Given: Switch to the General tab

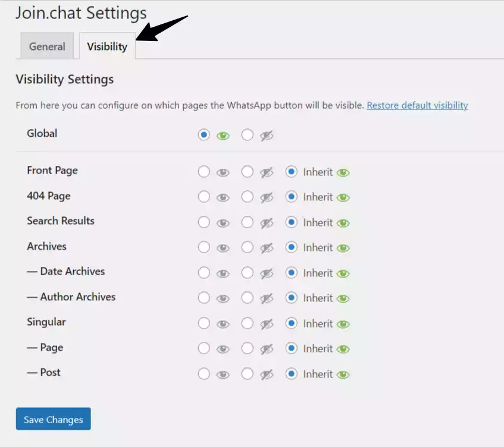Looking at the screenshot, I should tap(47, 46).
